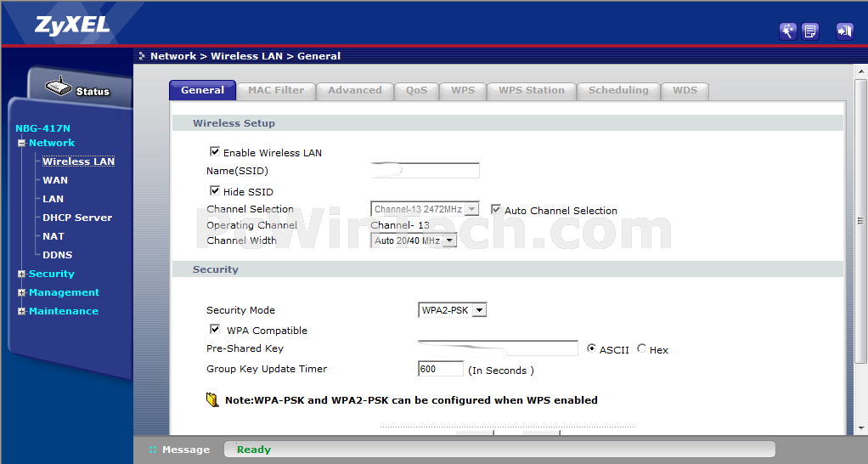Click the Management sidebar label
The height and width of the screenshot is (464, 868).
pyautogui.click(x=65, y=292)
